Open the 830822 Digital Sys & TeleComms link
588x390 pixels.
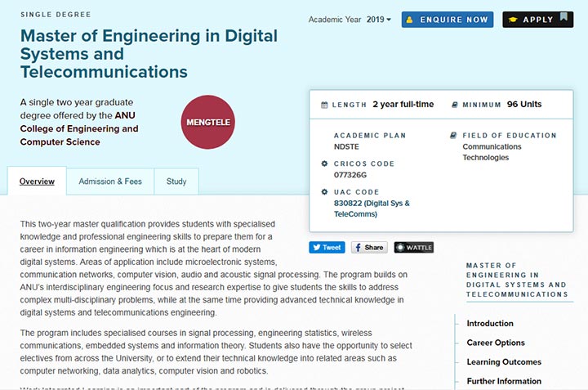(372, 208)
